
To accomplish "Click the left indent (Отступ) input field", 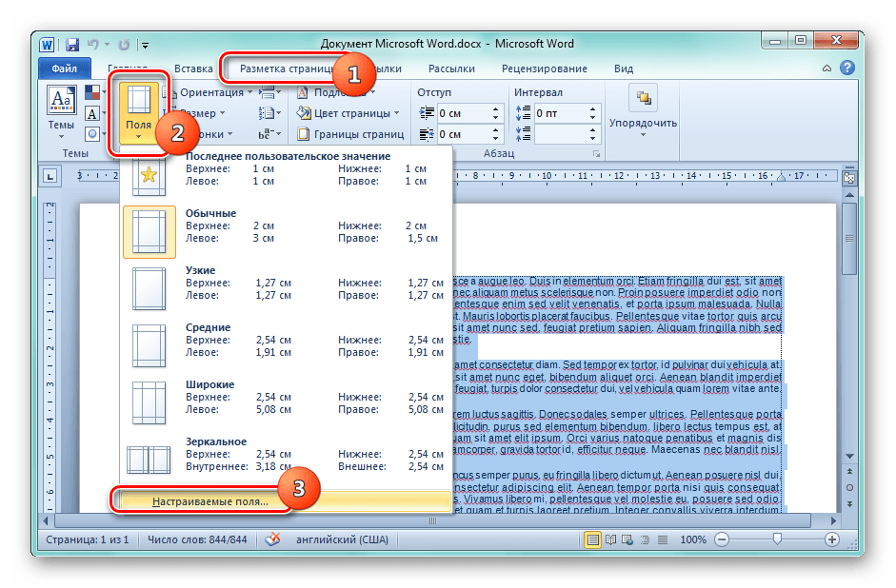I will (468, 112).
